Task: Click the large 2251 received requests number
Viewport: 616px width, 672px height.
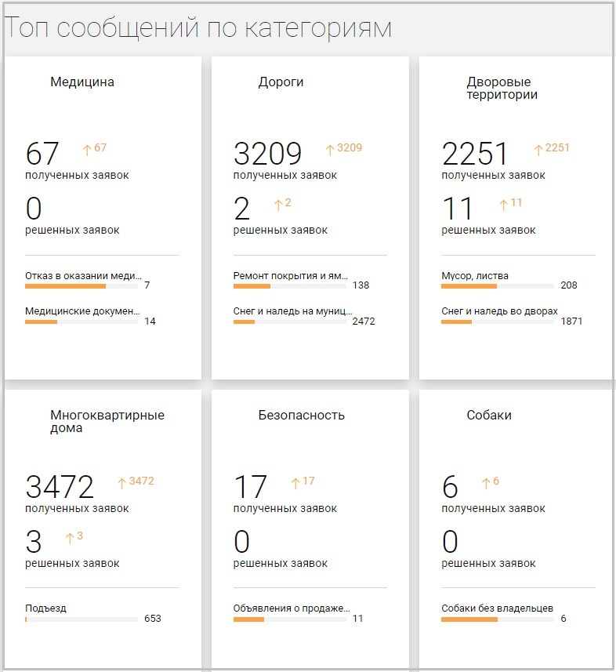Action: tap(475, 154)
